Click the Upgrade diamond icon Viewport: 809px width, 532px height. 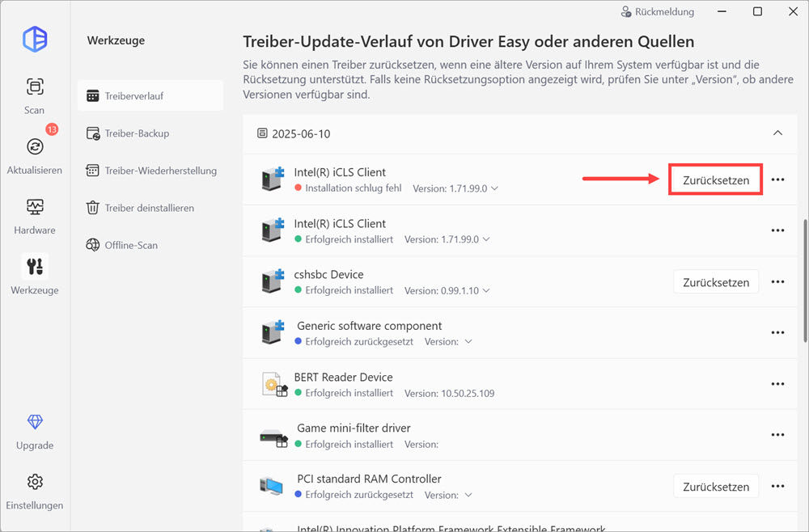coord(35,422)
